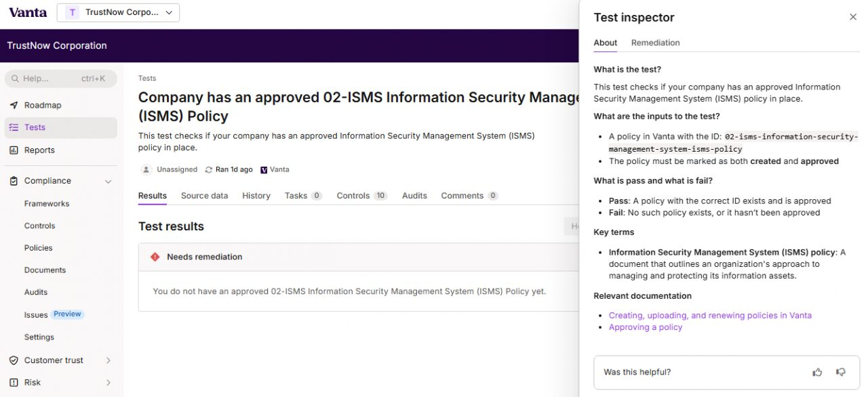The width and height of the screenshot is (868, 397).
Task: Click the Vanta logo
Action: coord(28,12)
